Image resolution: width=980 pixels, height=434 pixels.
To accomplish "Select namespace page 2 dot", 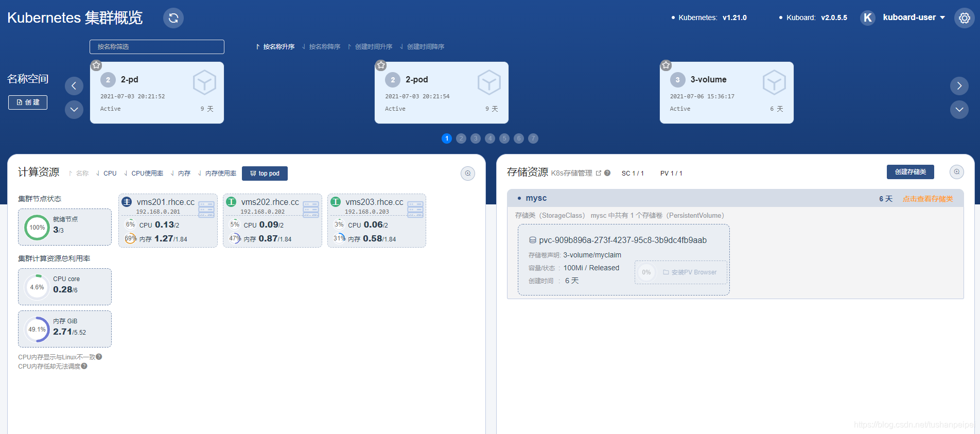I will (x=461, y=138).
